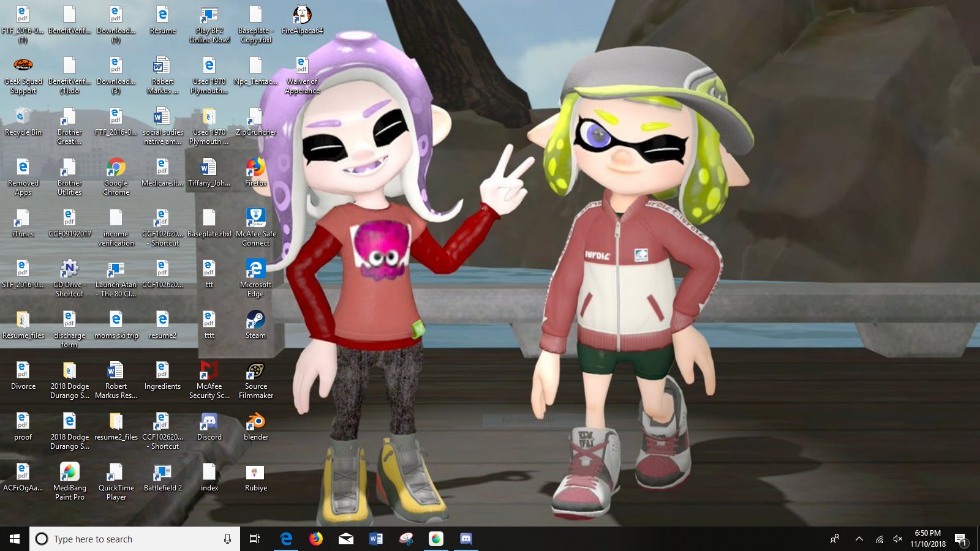This screenshot has height=551, width=980.
Task: Open Firefox from the taskbar
Action: point(316,539)
